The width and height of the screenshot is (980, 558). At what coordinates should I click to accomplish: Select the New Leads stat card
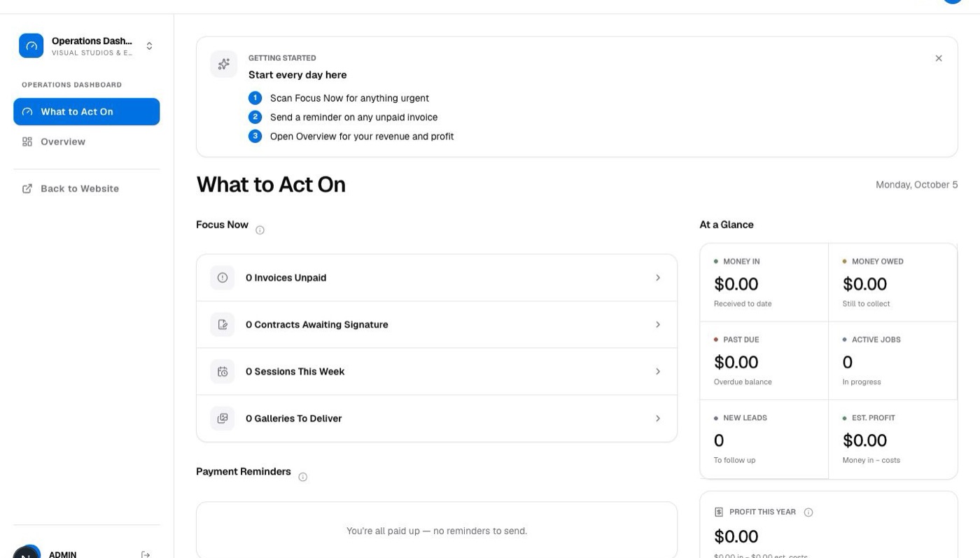[x=764, y=440]
